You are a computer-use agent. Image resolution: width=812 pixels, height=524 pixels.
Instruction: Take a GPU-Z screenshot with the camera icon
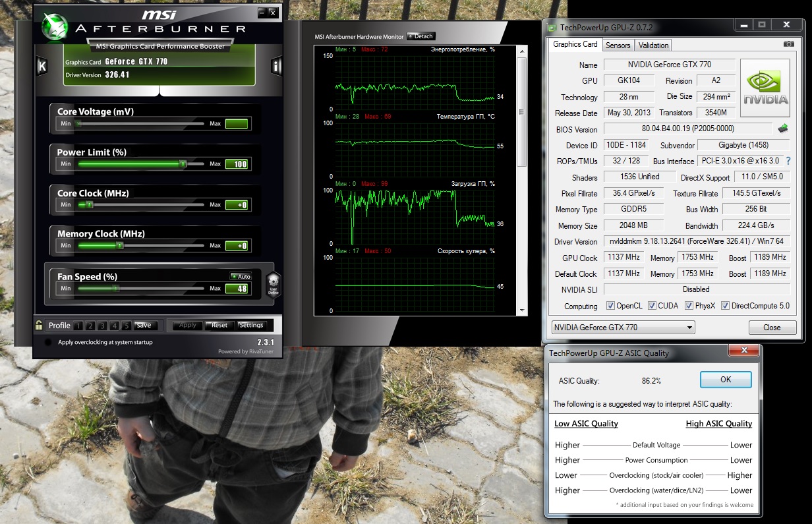(788, 44)
